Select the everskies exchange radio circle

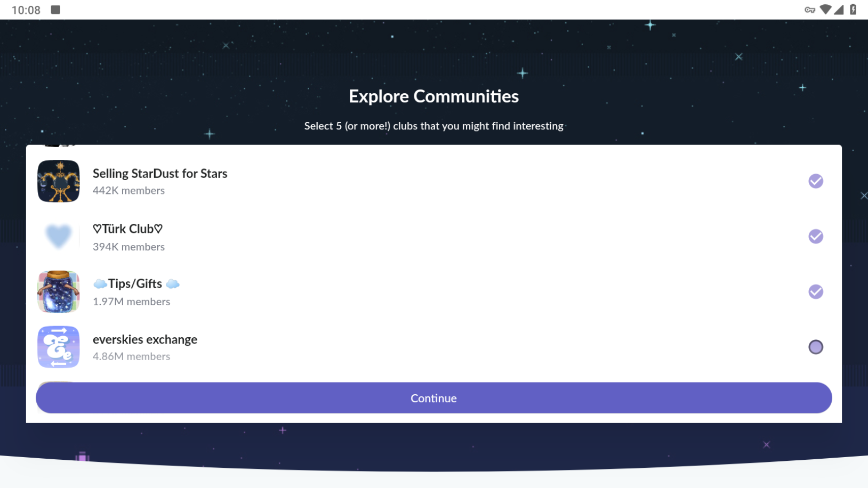(815, 347)
